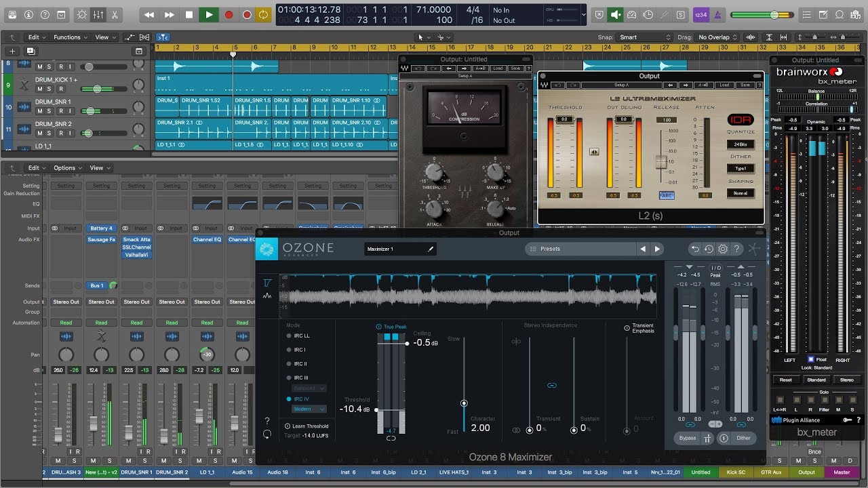Open the Snap Smart dropdown
This screenshot has height=488, width=868.
point(644,37)
